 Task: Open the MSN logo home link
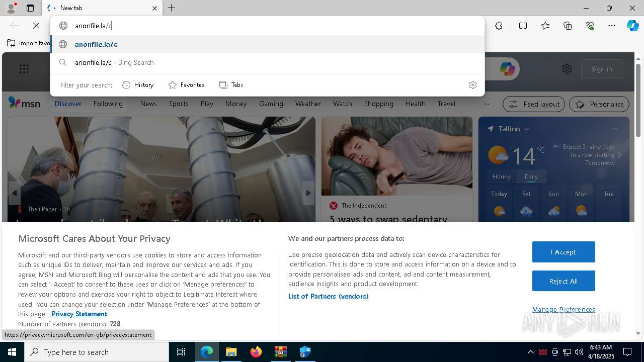pyautogui.click(x=24, y=103)
